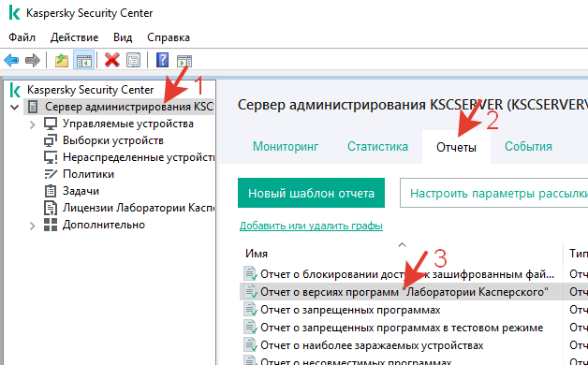Click the Back arrow toolbar icon
This screenshot has height=365, width=588.
11,60
